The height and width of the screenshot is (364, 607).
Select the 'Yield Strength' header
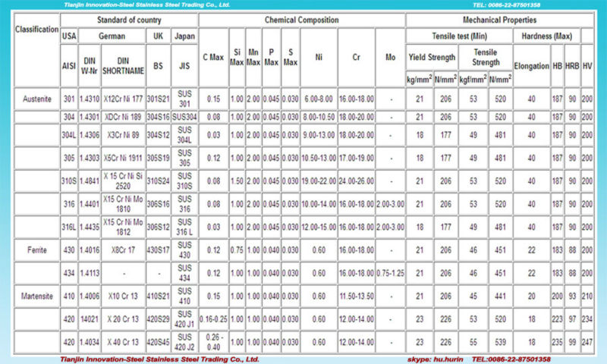pos(432,57)
